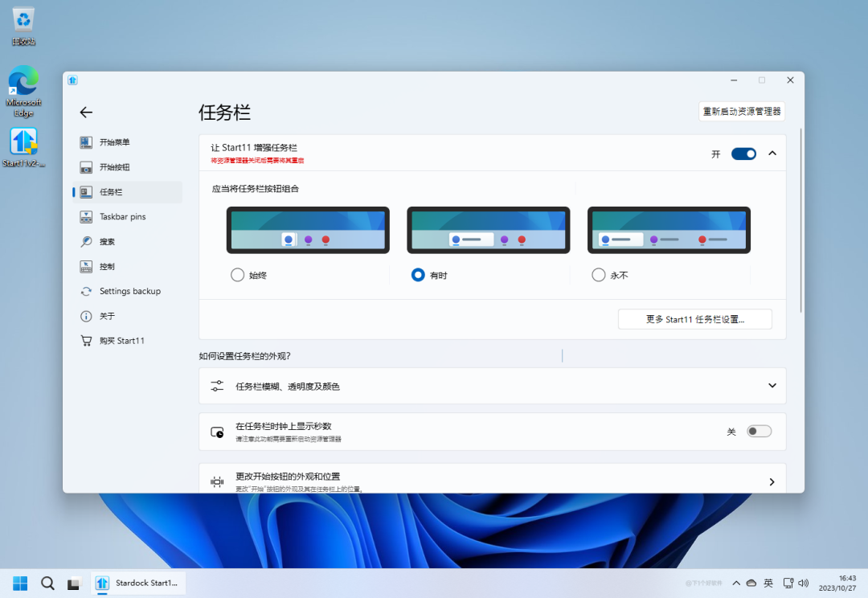Select the 始终 radio button
868x598 pixels.
[237, 275]
